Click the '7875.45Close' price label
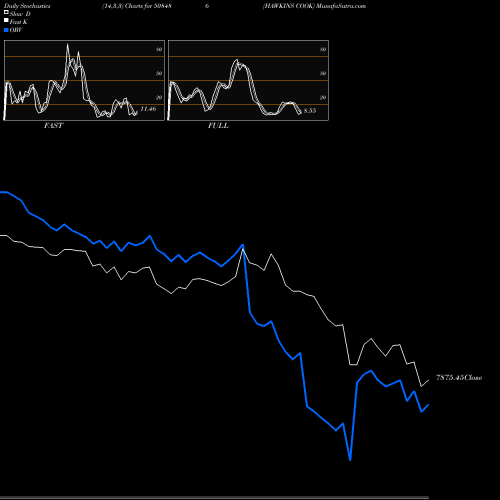The width and height of the screenshot is (500, 500). click(459, 377)
